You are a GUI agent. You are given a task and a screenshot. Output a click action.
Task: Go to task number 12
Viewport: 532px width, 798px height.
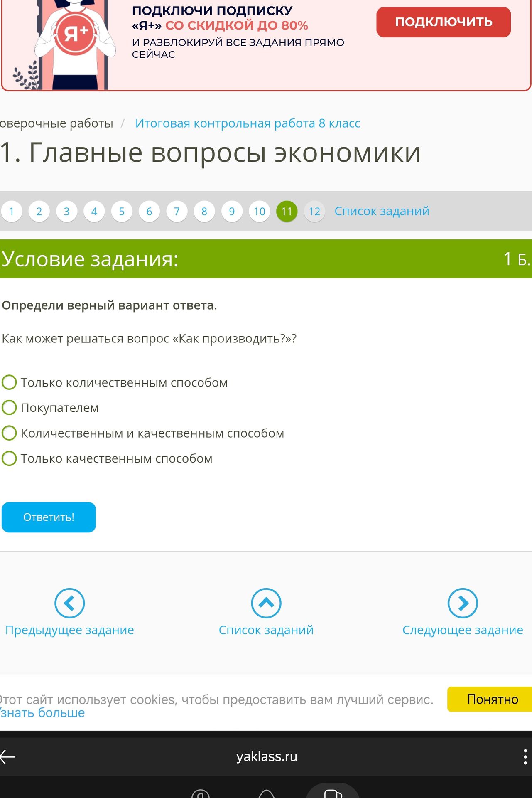314,212
